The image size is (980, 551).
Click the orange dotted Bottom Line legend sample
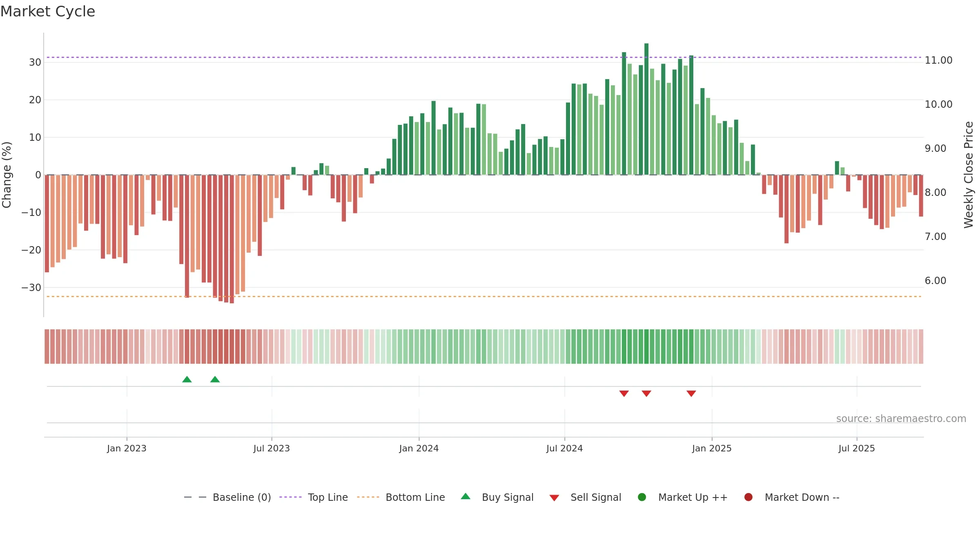[x=368, y=497]
